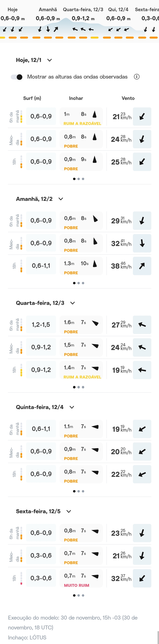
Task: Select the Amanhã day in top strip
Action: point(48,10)
